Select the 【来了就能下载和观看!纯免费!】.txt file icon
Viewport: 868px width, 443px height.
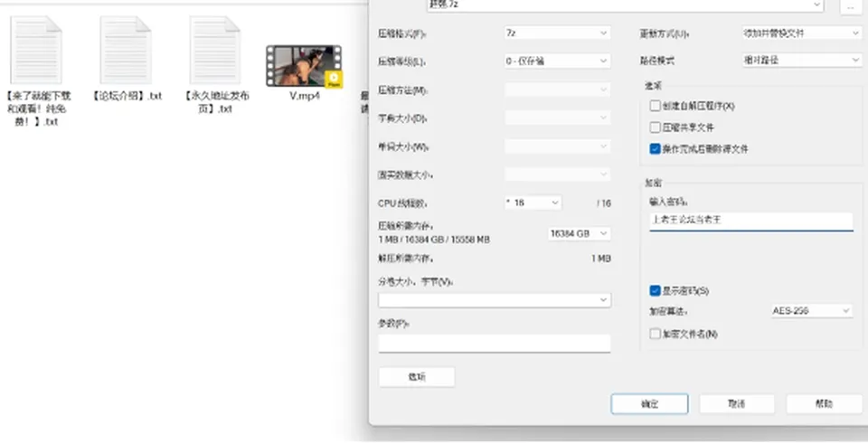(36, 50)
